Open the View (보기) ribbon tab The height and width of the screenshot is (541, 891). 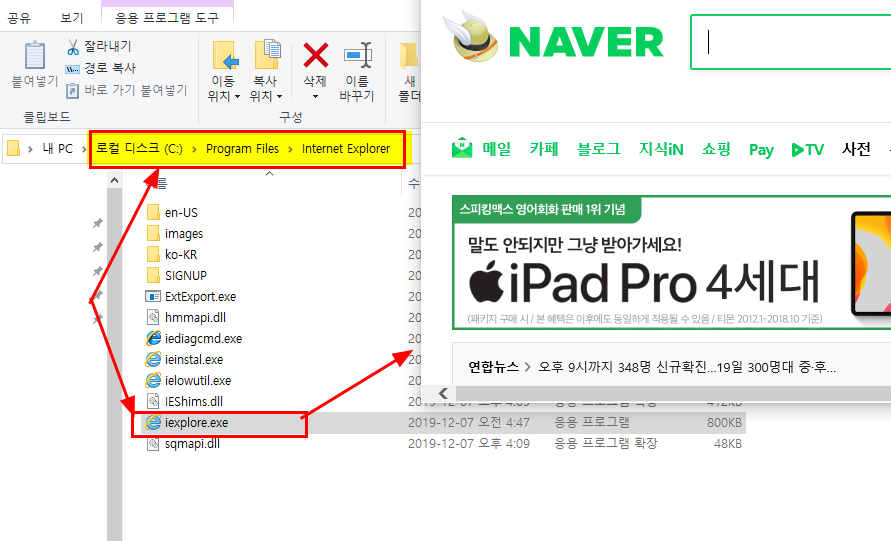pos(72,18)
